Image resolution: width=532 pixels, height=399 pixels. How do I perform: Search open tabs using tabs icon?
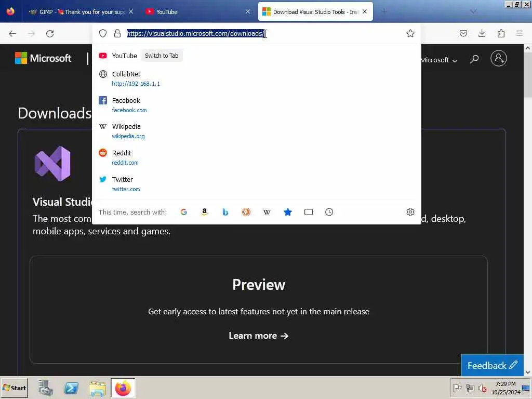click(x=309, y=212)
